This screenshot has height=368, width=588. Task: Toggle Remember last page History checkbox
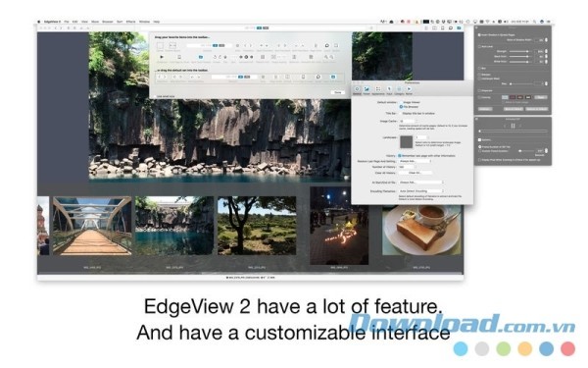click(400, 155)
